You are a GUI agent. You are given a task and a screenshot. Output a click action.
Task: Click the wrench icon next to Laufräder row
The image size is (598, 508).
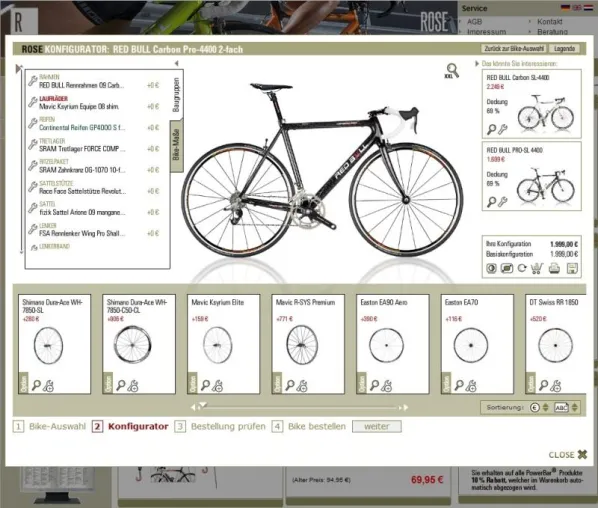[x=33, y=102]
